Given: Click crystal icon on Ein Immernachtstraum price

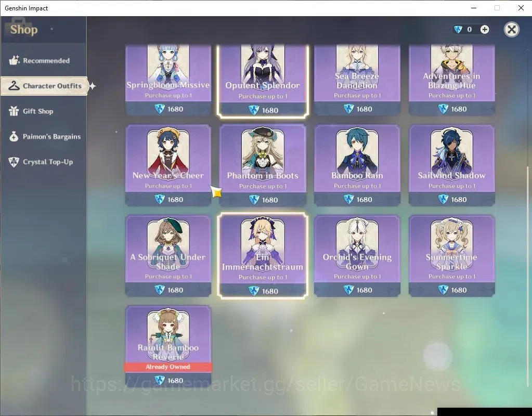Looking at the screenshot, I should click(x=254, y=291).
